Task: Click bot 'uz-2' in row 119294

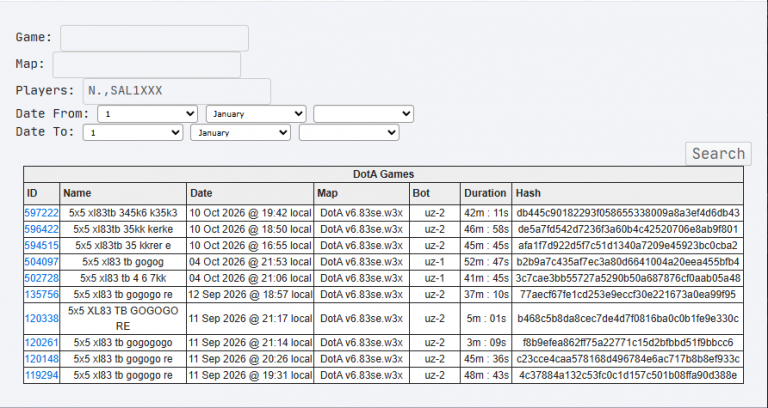Action: tap(434, 376)
